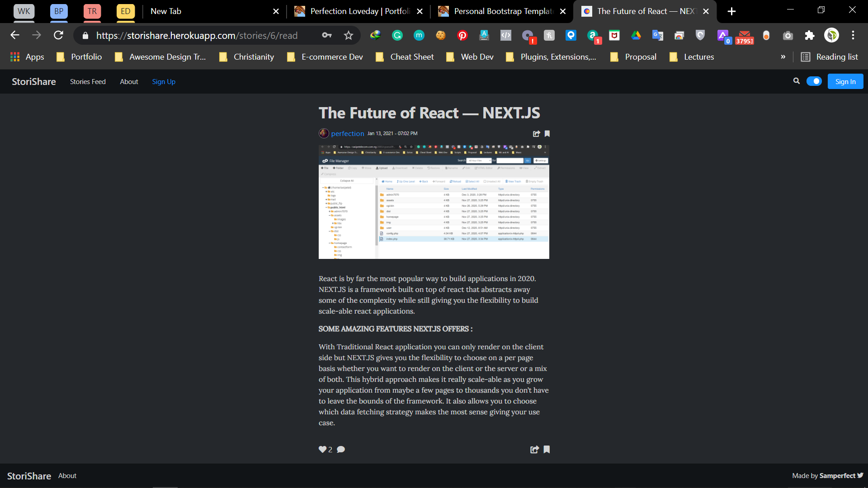Open Stories Feed in the navbar
868x488 pixels.
pos(88,81)
